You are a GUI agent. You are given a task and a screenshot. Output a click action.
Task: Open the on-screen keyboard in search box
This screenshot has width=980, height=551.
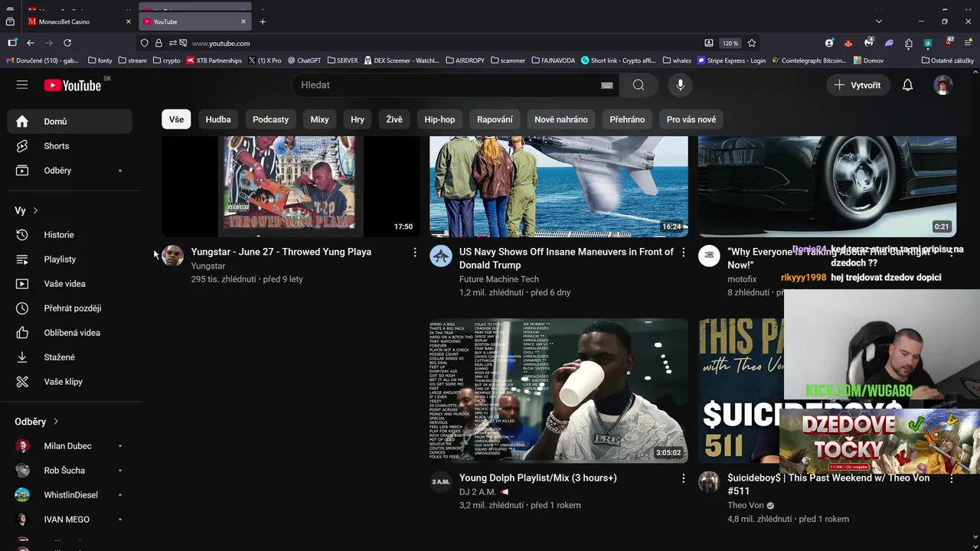coord(607,86)
